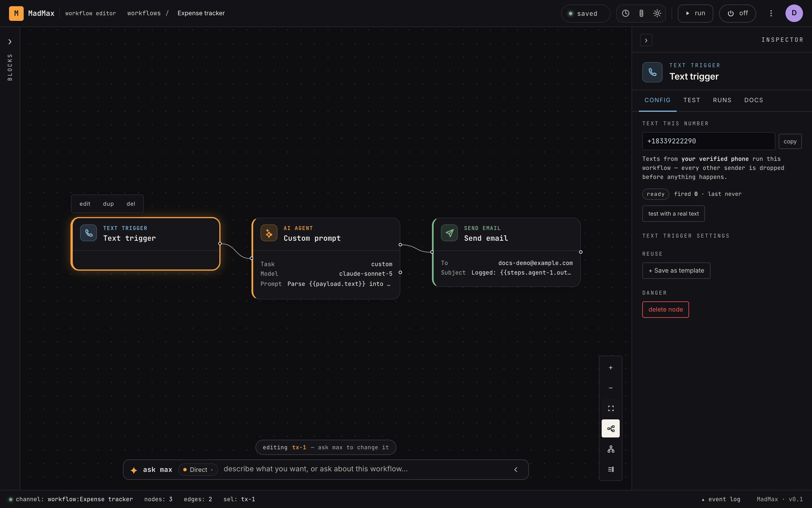
Task: Click the sparkle icon on AI Agent node
Action: point(269,233)
